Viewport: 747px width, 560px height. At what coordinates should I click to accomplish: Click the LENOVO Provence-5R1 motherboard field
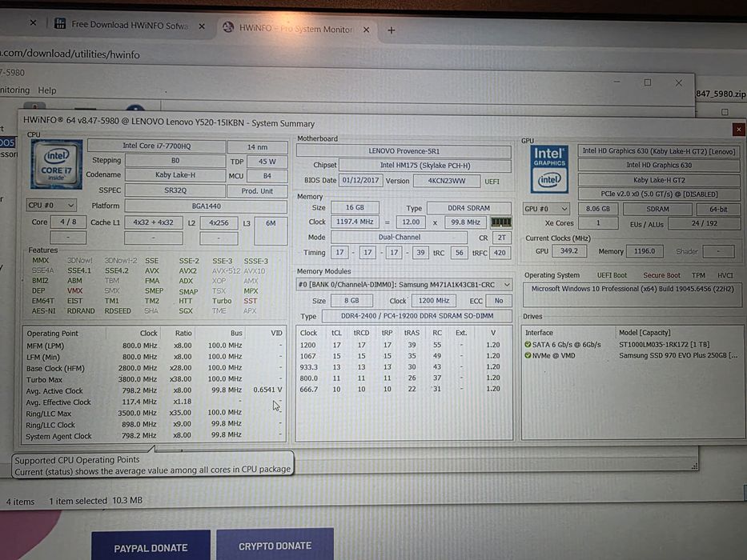404,151
